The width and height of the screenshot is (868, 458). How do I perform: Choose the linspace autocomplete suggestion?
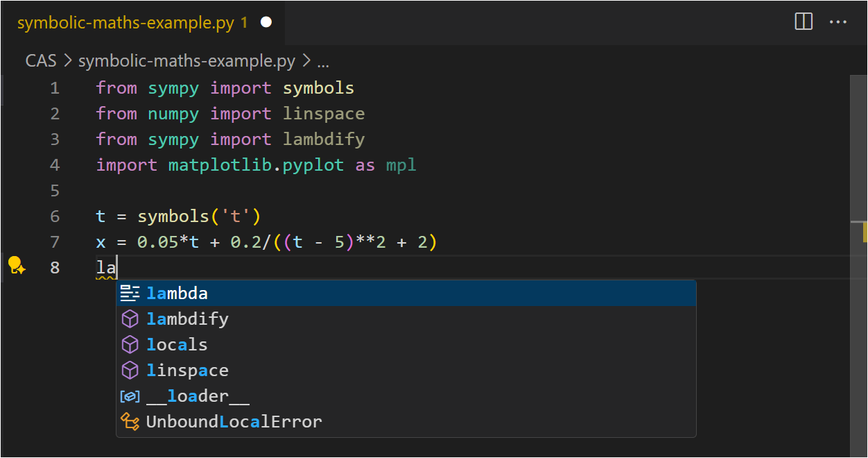pyautogui.click(x=406, y=371)
